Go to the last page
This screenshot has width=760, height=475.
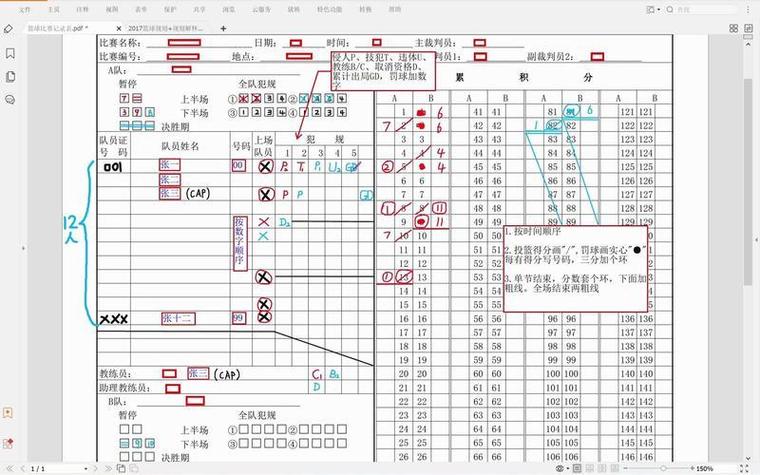(x=108, y=469)
